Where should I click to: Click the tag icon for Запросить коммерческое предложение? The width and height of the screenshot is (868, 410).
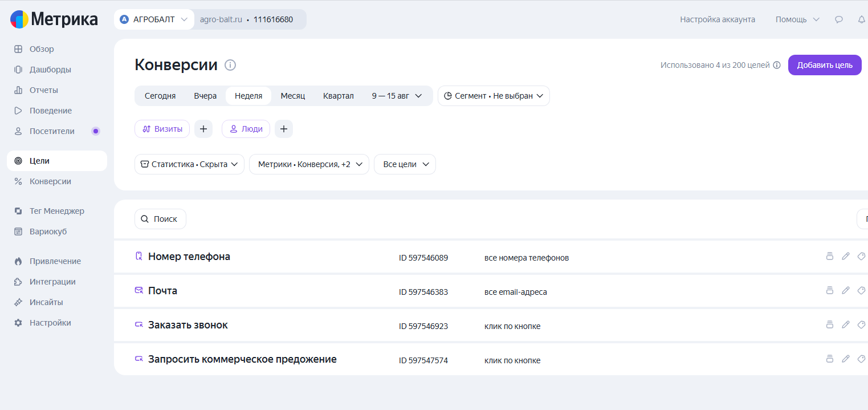[862, 359]
